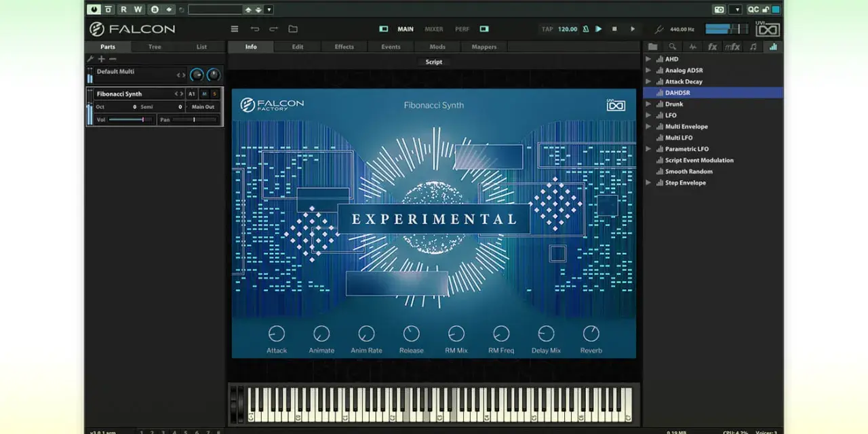Expand the Drunk modulator entry
Screen dimensions: 868x434
pos(648,104)
